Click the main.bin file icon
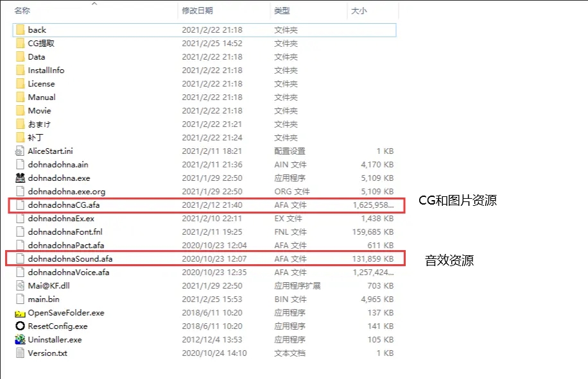 coord(21,299)
